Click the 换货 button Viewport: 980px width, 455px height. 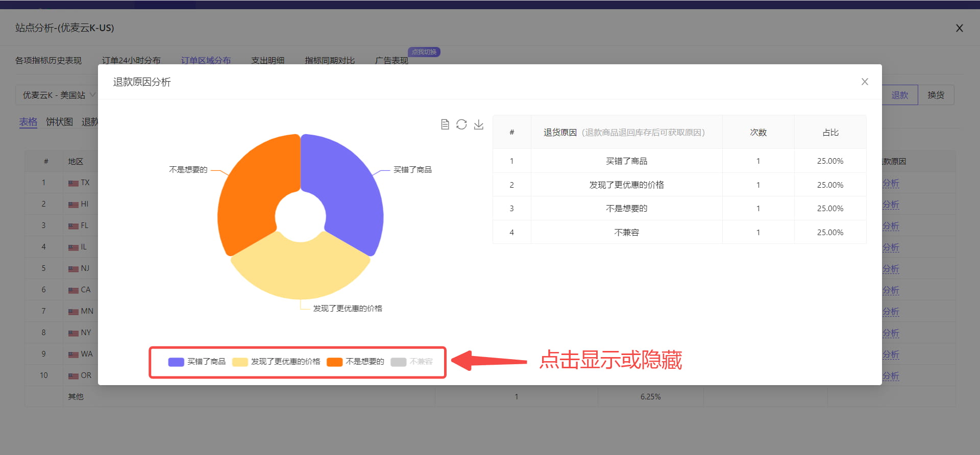[936, 95]
